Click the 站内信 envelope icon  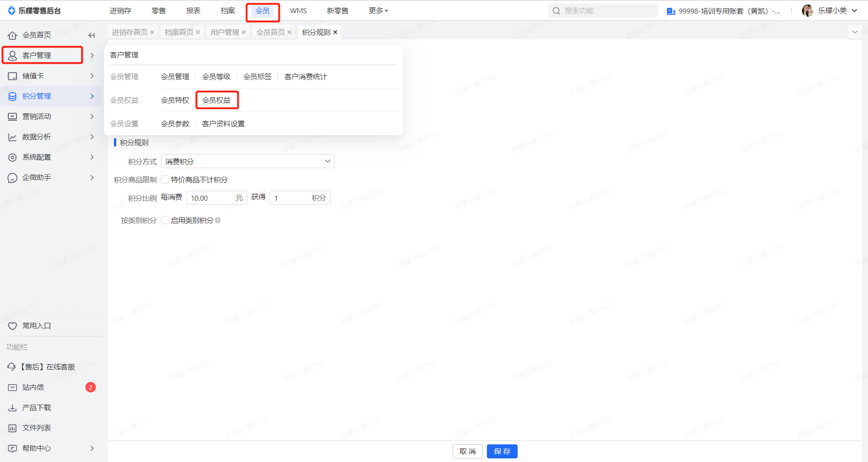point(13,387)
